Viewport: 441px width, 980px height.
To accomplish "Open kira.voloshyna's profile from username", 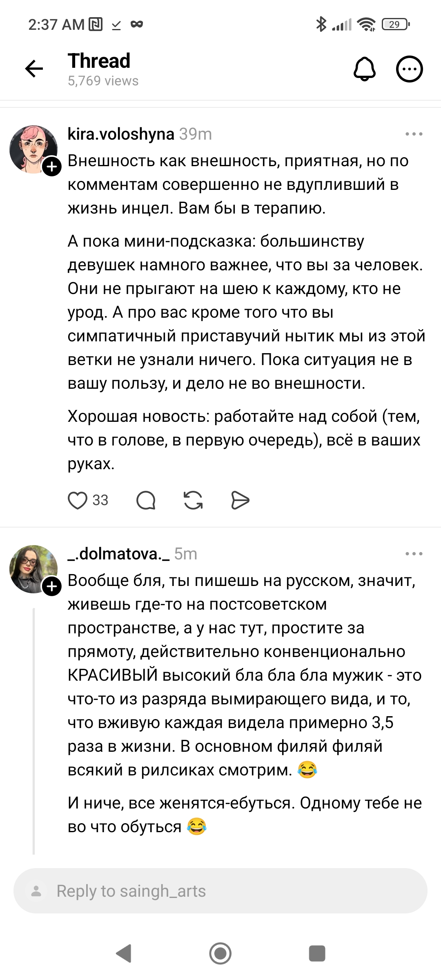I will (x=121, y=134).
